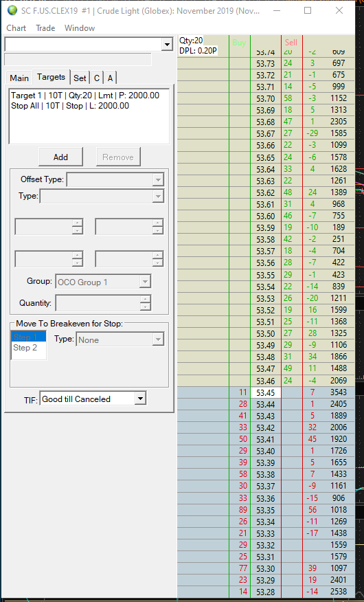
Task: Click the Sell column header
Action: tap(291, 43)
